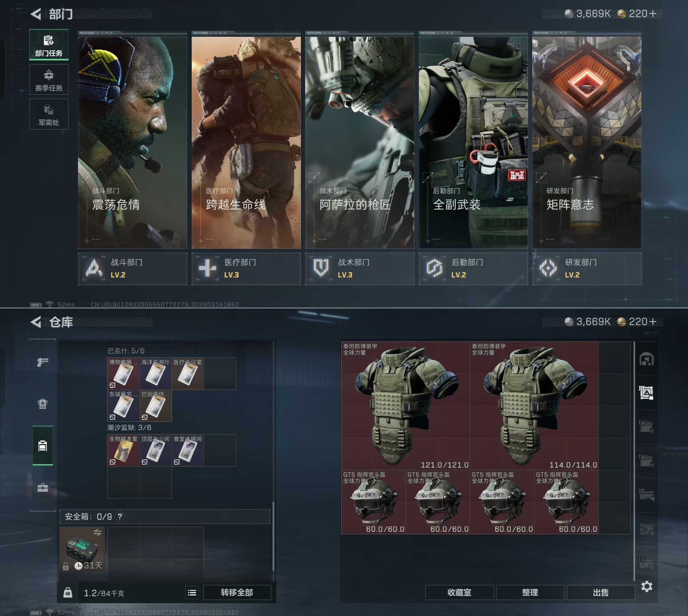This screenshot has width=688, height=616.
Task: Open the warehouse settings gear icon
Action: pyautogui.click(x=647, y=586)
